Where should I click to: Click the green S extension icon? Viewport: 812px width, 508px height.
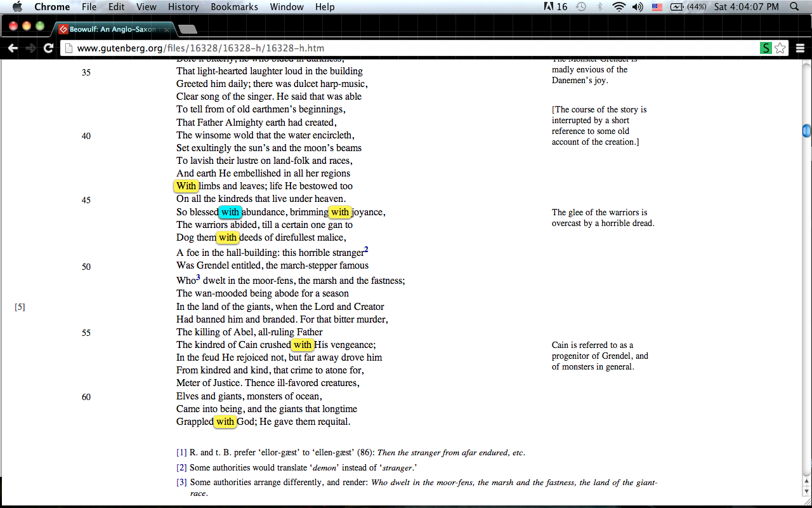[766, 48]
